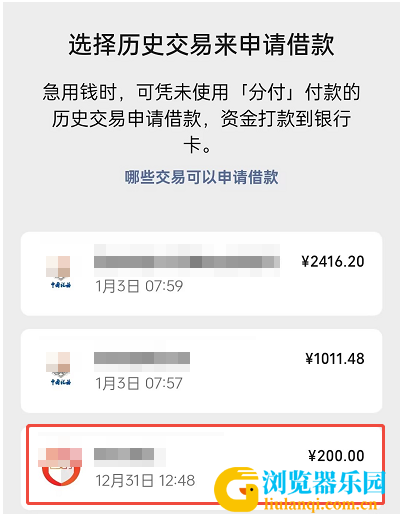Select the ¥200.00 amount in the highlighted row
Screen dimensions: 400x514
[336, 456]
